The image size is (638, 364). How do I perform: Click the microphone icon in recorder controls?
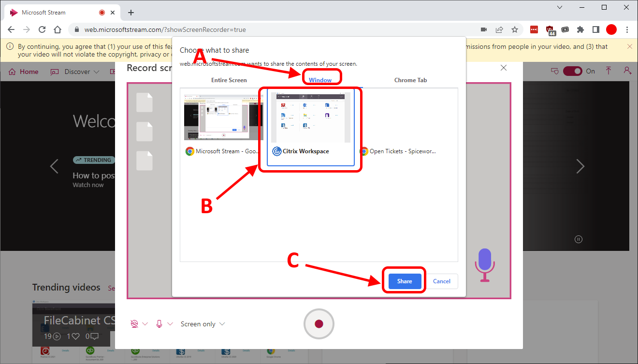pos(159,324)
